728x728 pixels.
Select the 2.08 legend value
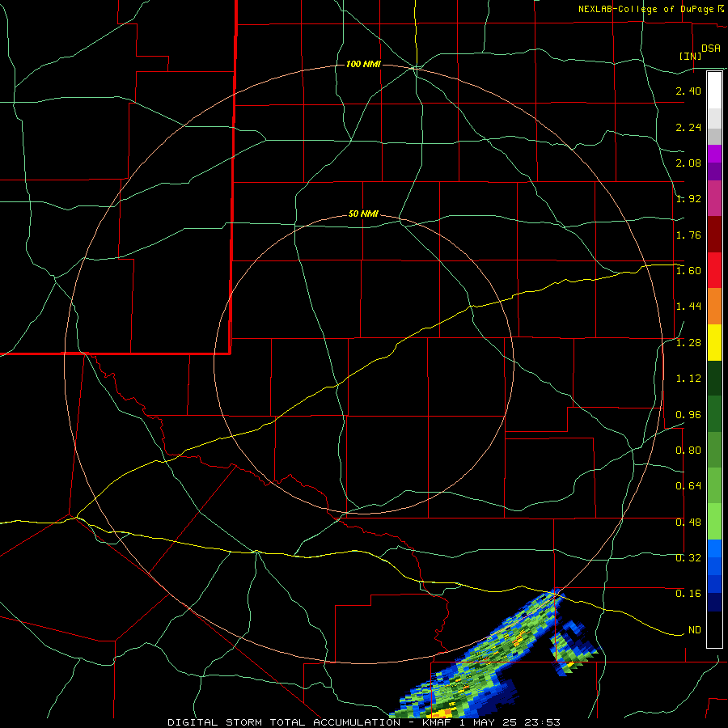pyautogui.click(x=688, y=163)
